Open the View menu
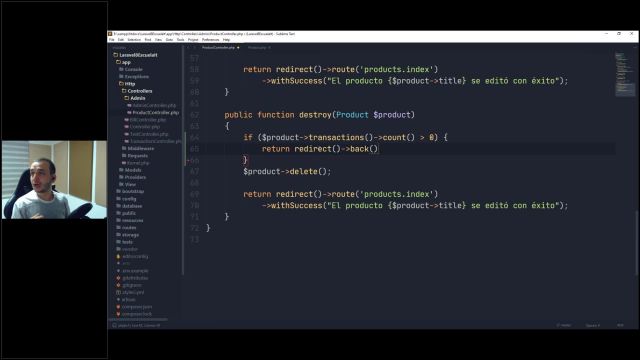640x360 pixels. pos(158,40)
